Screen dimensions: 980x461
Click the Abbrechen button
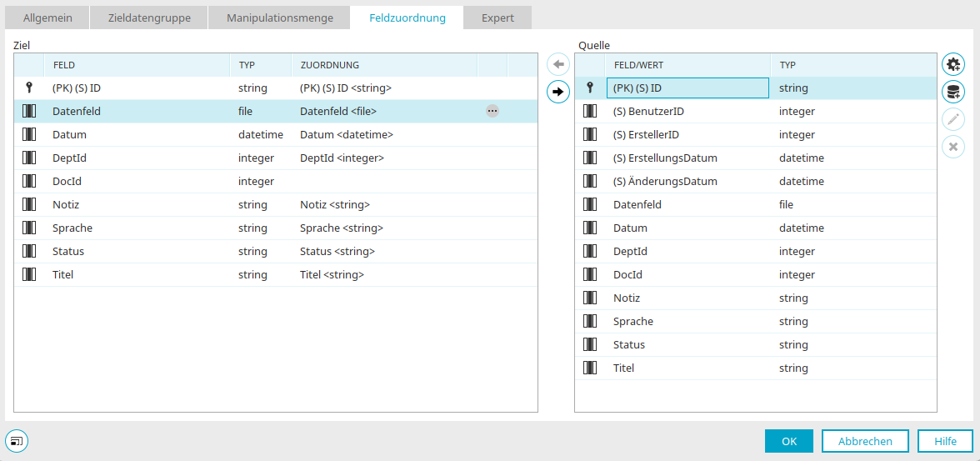[x=865, y=441]
